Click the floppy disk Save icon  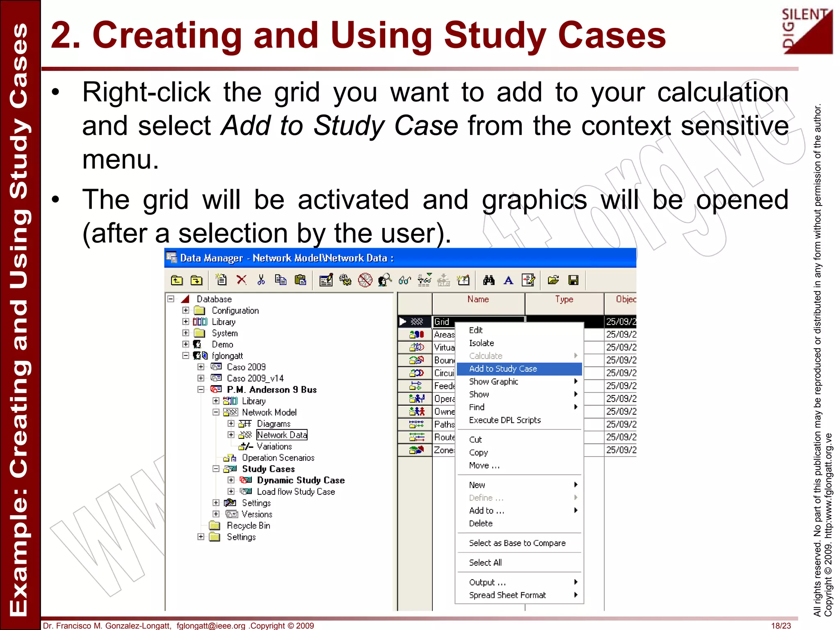(x=573, y=280)
